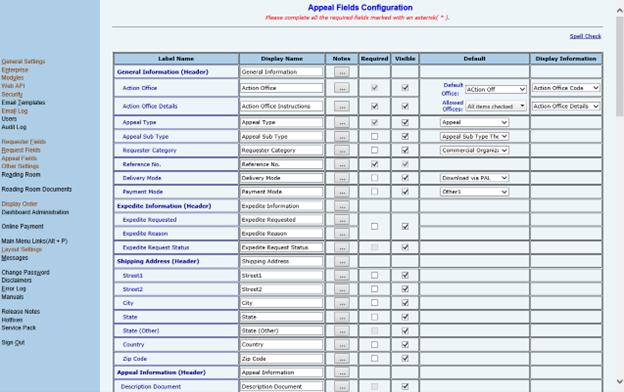
Task: Click scrollbar up arrow
Action: coord(620,11)
